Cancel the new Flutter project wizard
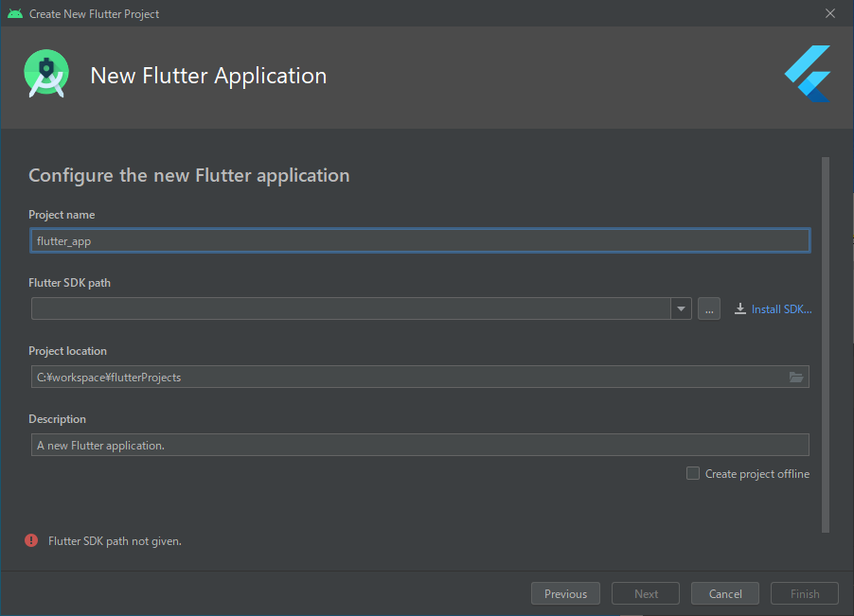 pyautogui.click(x=725, y=593)
